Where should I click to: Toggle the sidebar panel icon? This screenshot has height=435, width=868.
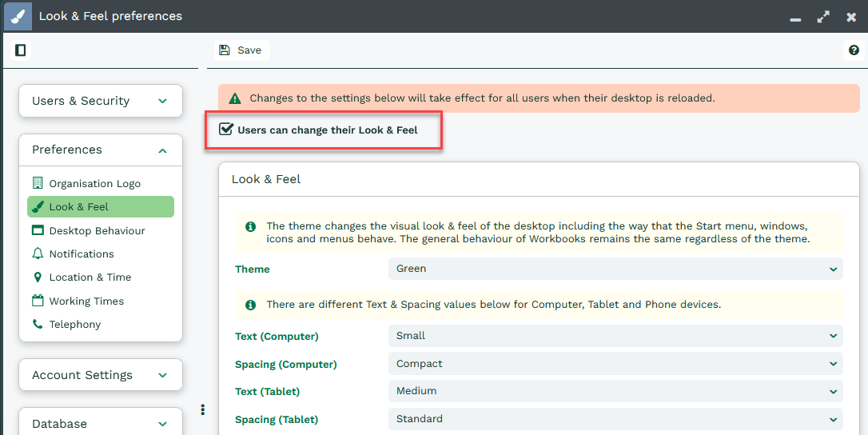21,50
